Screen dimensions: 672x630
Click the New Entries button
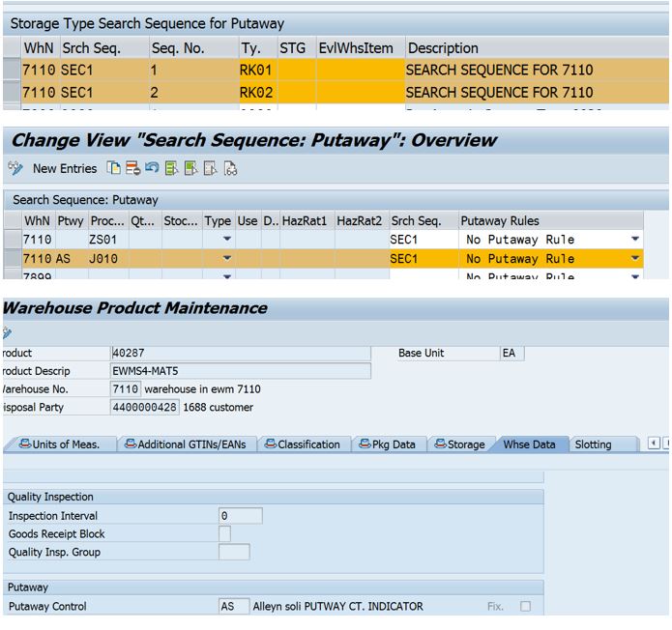[64, 168]
